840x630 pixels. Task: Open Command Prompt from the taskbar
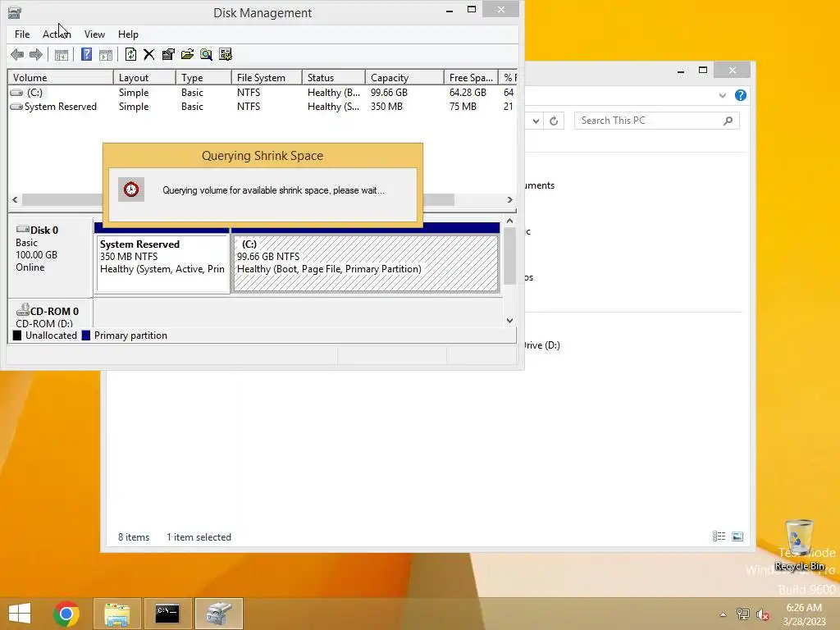(167, 614)
